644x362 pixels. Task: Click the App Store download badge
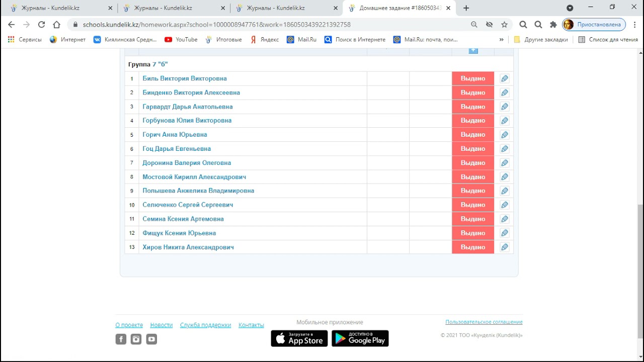[x=299, y=338]
